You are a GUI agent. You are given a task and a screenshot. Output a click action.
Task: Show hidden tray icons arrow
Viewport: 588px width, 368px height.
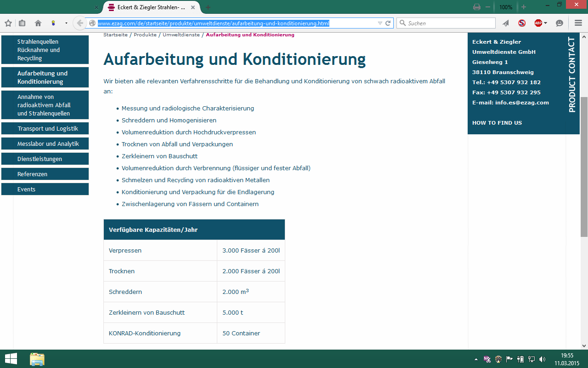[476, 359]
